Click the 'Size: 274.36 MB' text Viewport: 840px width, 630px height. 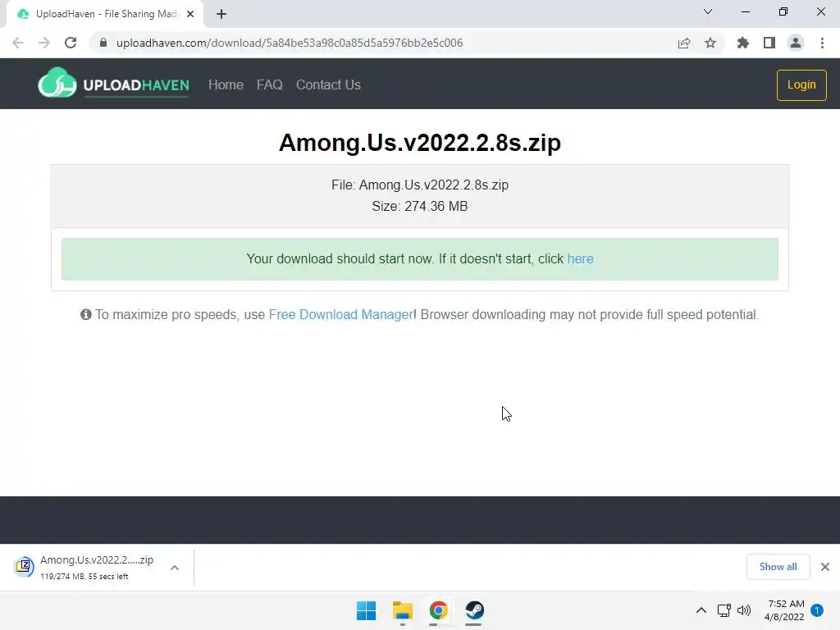point(419,206)
